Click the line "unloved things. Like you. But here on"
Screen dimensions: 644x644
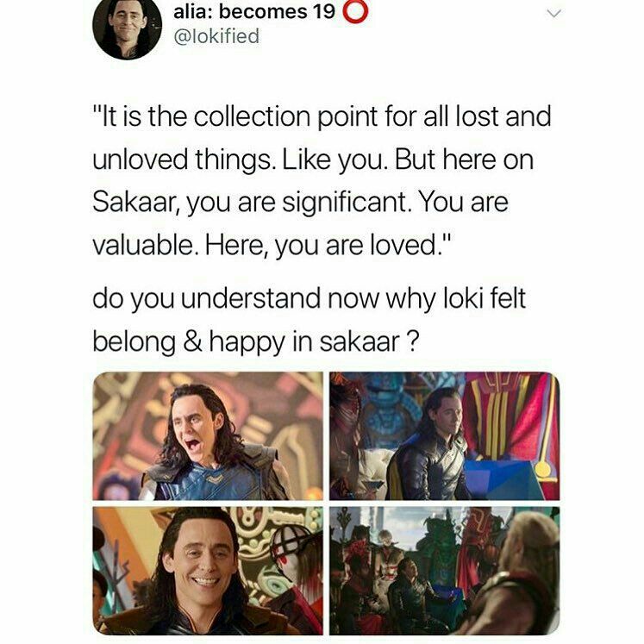tap(313, 159)
